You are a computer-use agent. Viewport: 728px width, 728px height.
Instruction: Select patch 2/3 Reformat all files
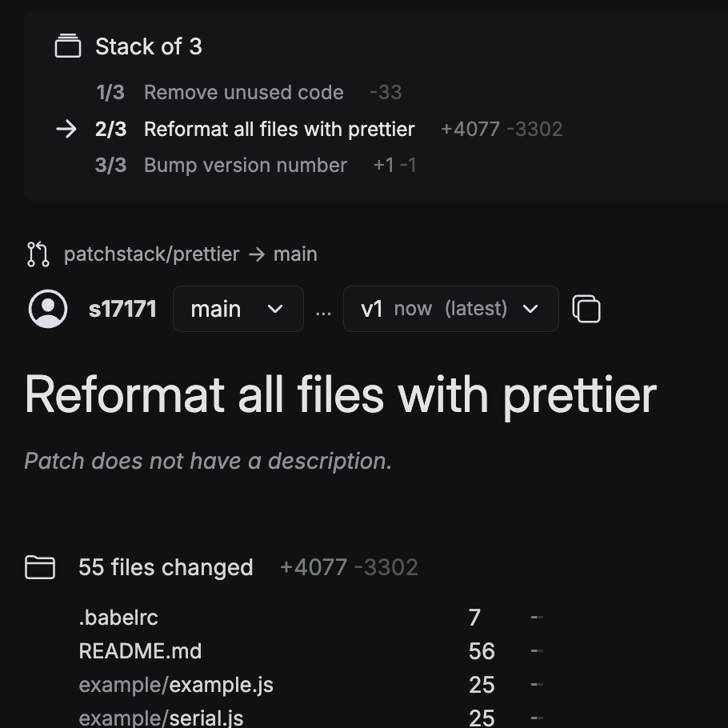[x=278, y=130]
